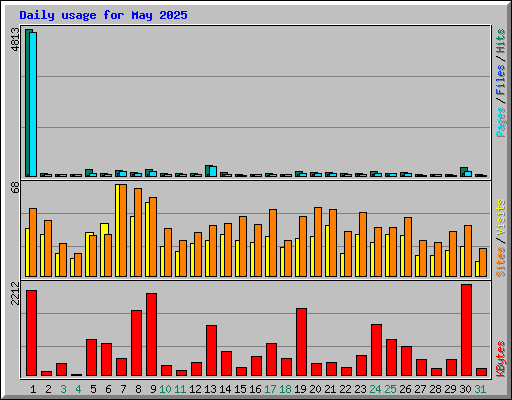Image resolution: width=512 pixels, height=400 pixels.
Task: Click the yellow sites bar for day 9
Action: pyautogui.click(x=147, y=239)
